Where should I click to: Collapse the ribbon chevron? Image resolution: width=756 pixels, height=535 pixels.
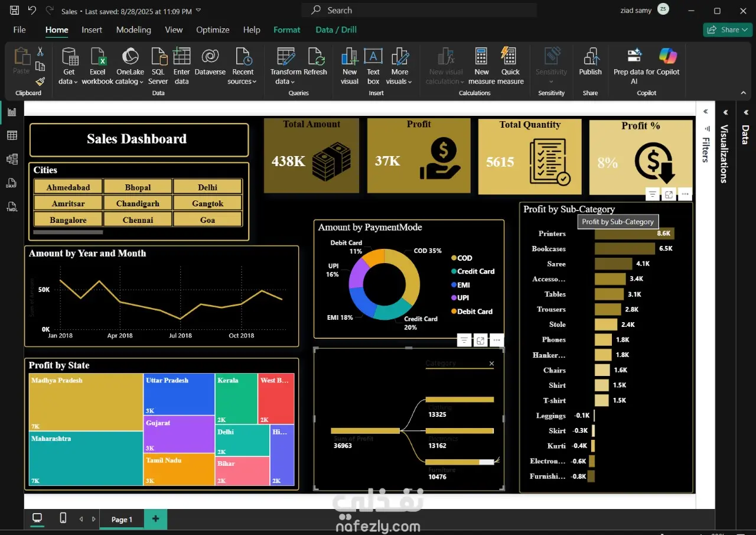tap(743, 93)
